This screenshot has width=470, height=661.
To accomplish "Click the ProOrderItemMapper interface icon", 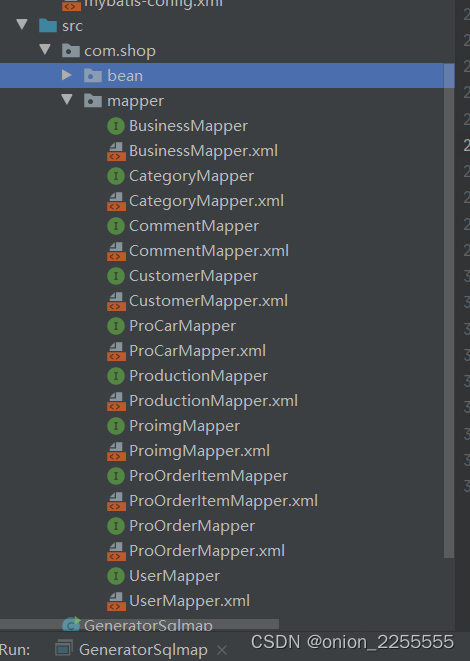I will tap(116, 476).
